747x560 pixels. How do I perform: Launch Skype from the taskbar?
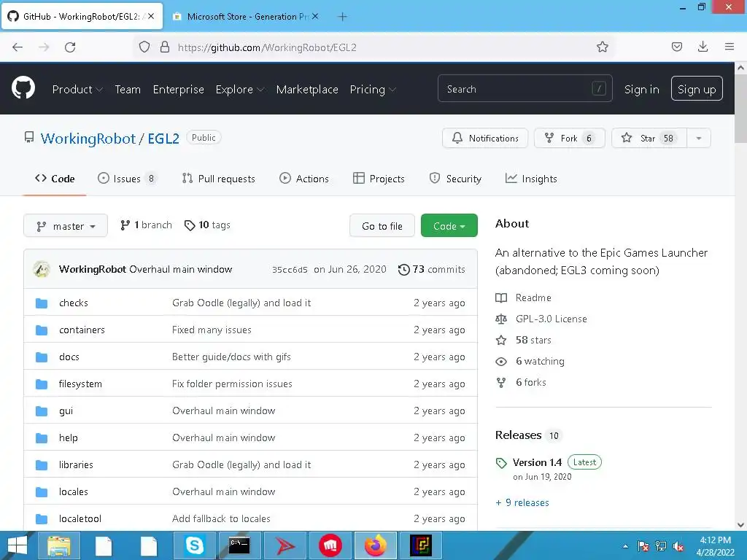(194, 545)
